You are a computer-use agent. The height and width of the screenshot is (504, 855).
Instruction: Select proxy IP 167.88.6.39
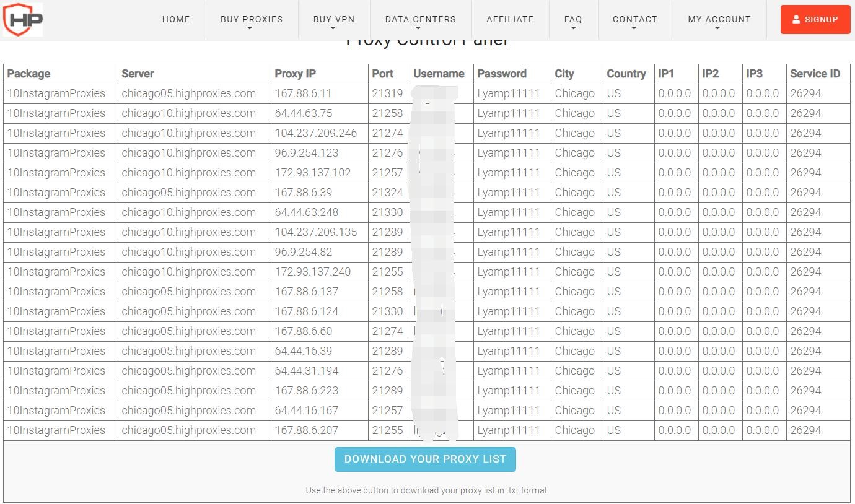(x=304, y=193)
